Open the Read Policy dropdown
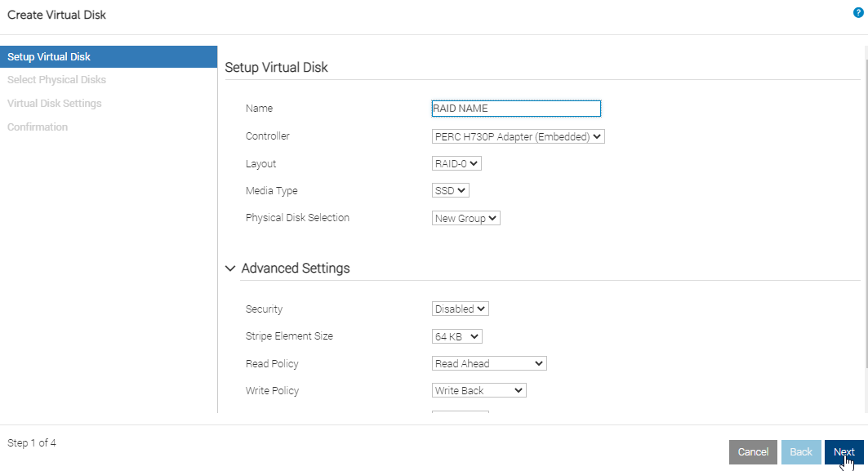Viewport: 868px width, 471px height. pos(488,364)
